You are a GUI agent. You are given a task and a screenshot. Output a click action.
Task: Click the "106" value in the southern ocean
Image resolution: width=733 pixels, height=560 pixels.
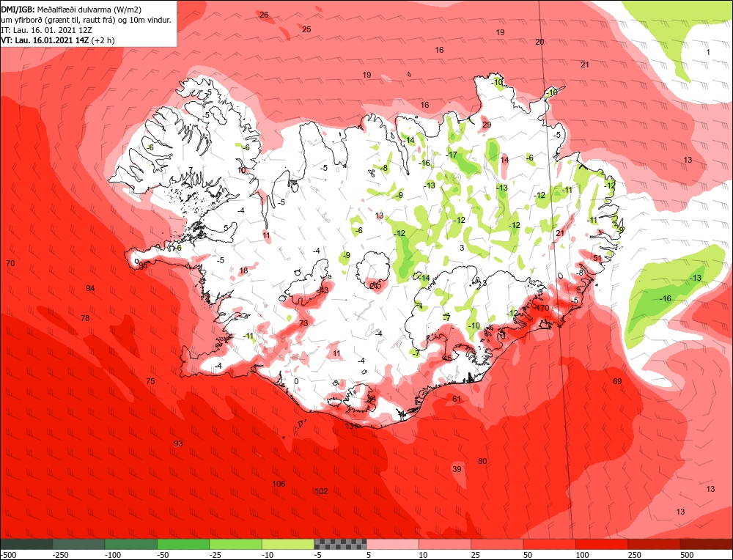point(279,484)
